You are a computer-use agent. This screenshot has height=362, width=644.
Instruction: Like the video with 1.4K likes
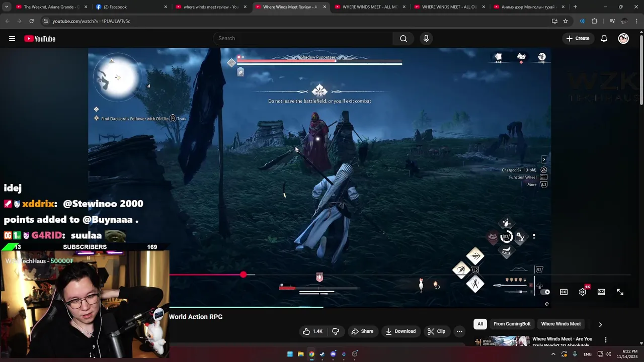click(x=312, y=331)
